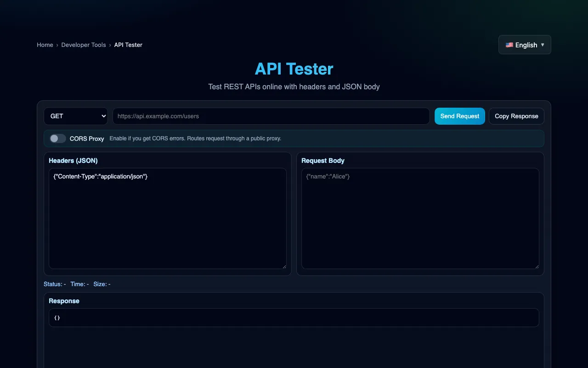Click the API Tester page title
The image size is (588, 368).
click(x=294, y=69)
